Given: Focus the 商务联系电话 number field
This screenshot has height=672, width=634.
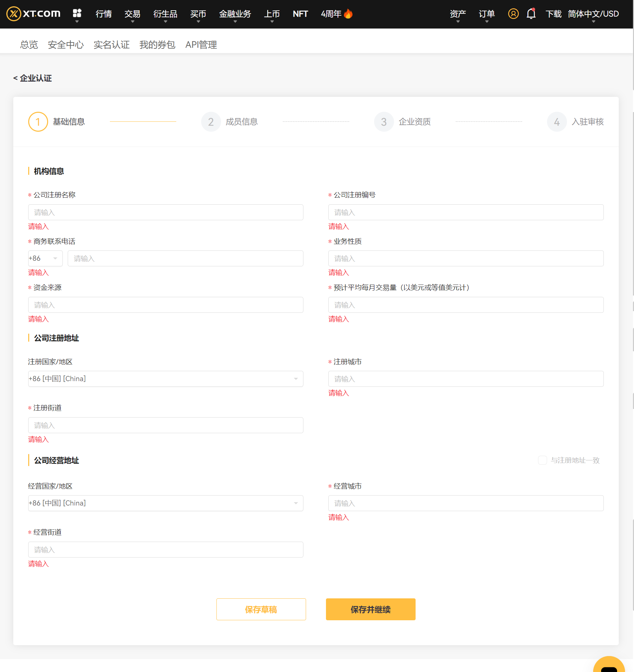Looking at the screenshot, I should 186,259.
